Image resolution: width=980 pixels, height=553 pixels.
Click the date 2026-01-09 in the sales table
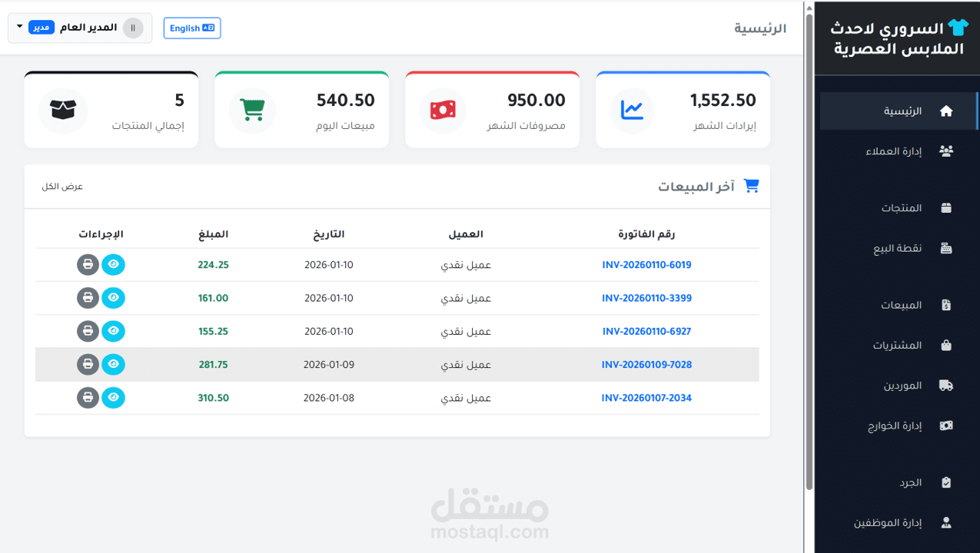[329, 365]
